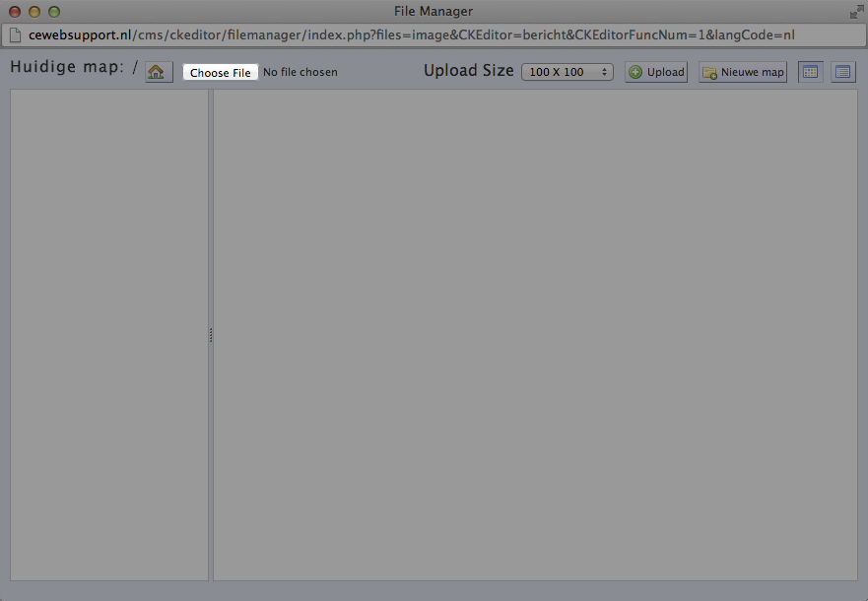
Task: Create a folder with Nieuwe map
Action: 743,72
